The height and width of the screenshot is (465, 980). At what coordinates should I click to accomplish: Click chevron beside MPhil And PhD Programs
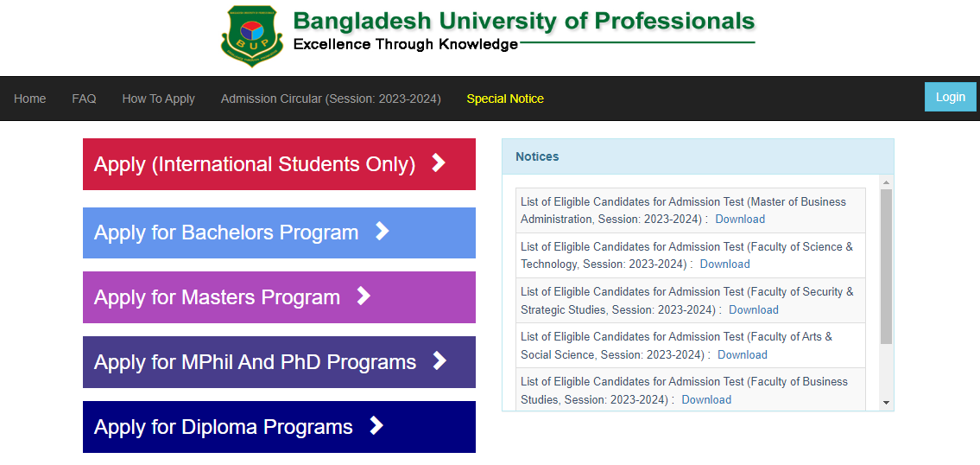440,360
